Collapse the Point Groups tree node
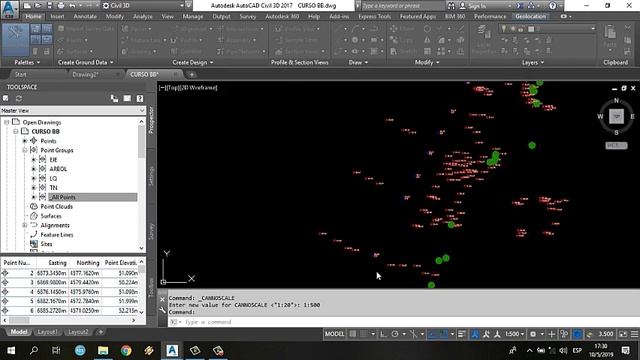Viewport: 640px width, 360px height. [x=24, y=150]
